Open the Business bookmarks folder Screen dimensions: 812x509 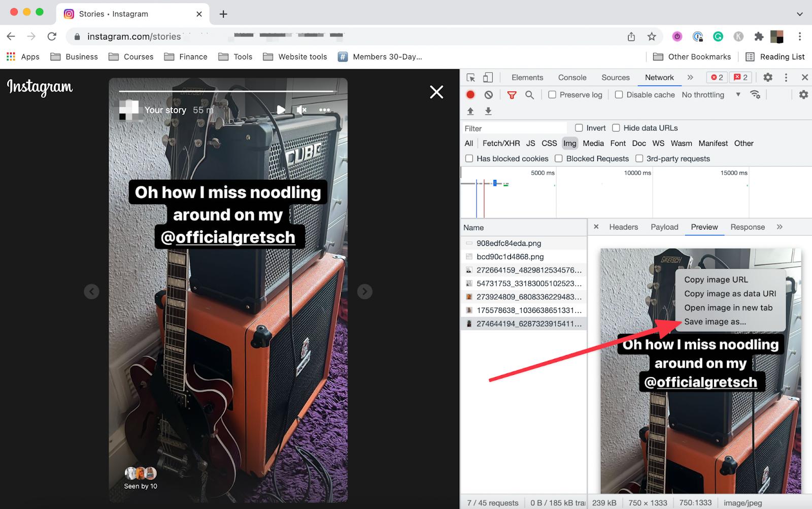(74, 56)
